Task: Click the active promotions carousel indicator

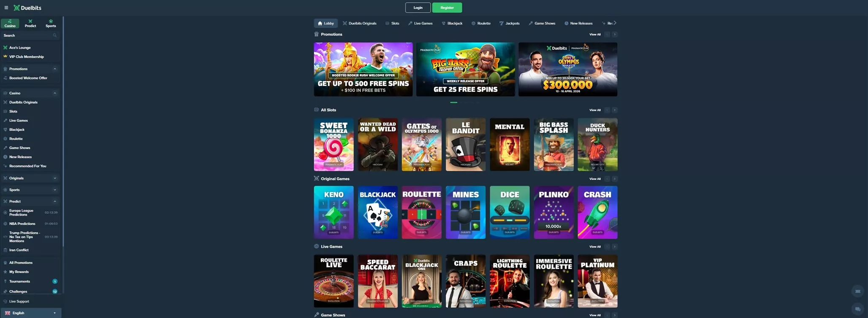Action: 454,102
